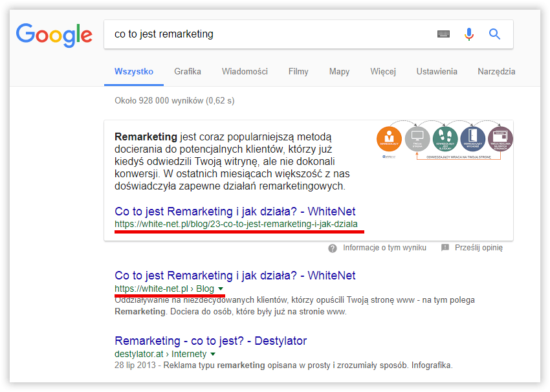Click 'Informacje o tym wyniku' link

click(384, 248)
